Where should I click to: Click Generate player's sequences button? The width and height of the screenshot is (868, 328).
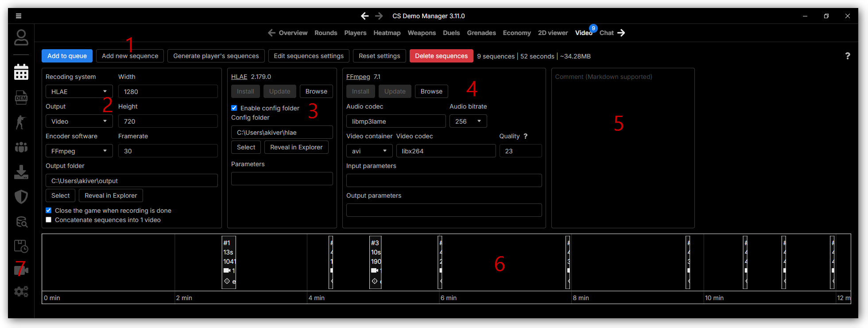pyautogui.click(x=216, y=56)
